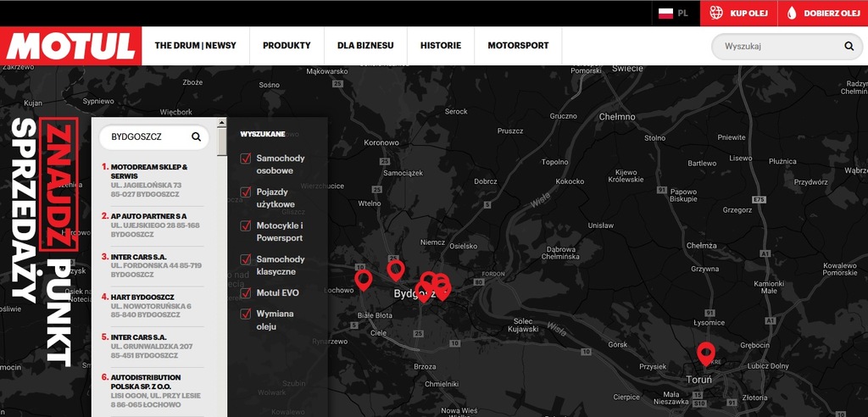Click the Koronowo label on the map

[381, 143]
